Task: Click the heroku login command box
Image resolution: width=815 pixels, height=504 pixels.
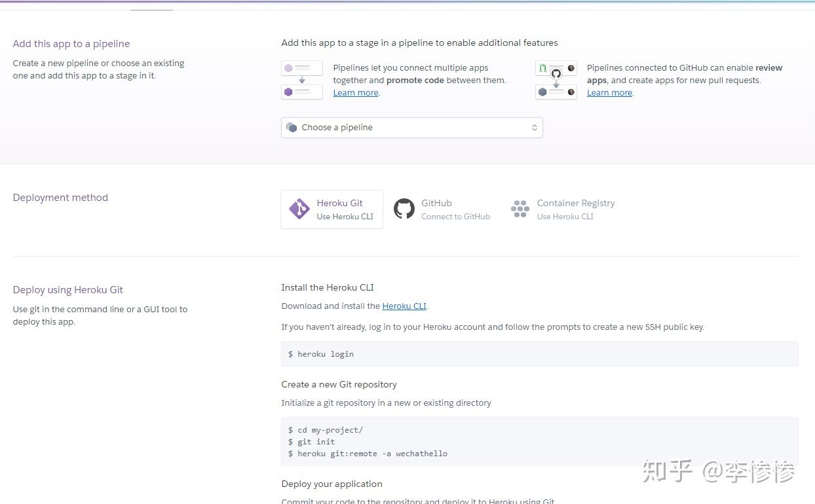Action: (539, 354)
